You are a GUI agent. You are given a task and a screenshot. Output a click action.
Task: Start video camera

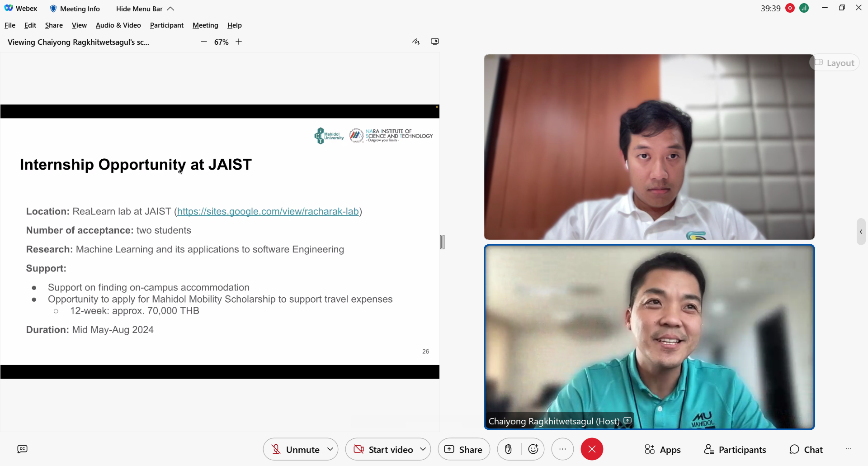[x=383, y=449]
